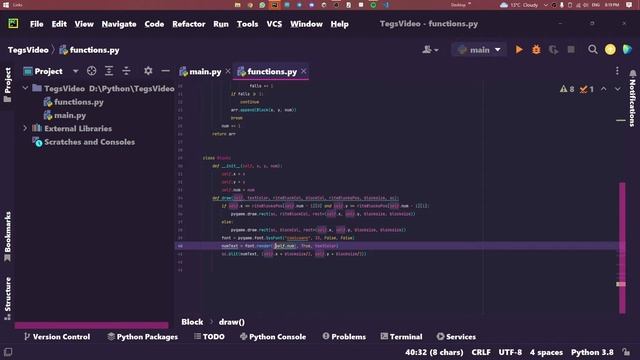Open the editor tabs three-dot menu
Screen dimensions: 640x360
click(x=617, y=71)
